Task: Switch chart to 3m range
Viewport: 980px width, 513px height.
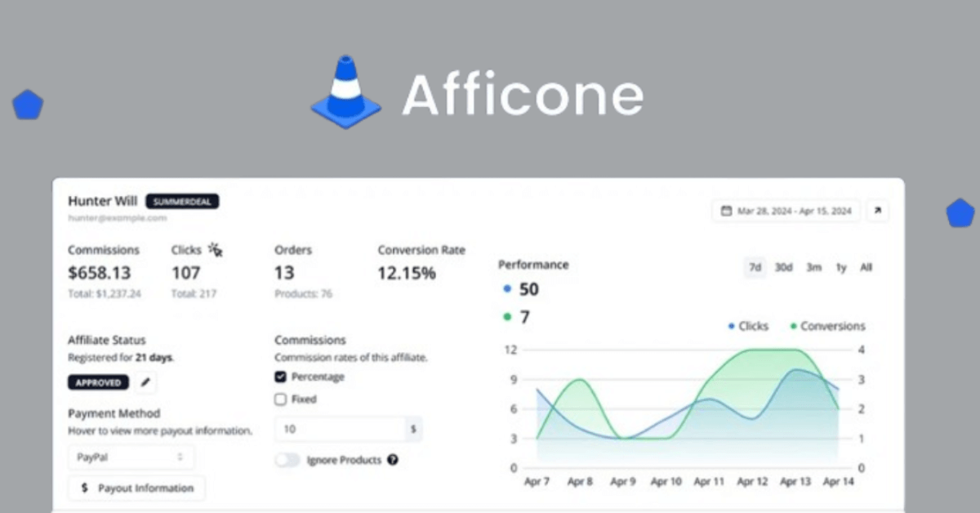Action: point(813,267)
